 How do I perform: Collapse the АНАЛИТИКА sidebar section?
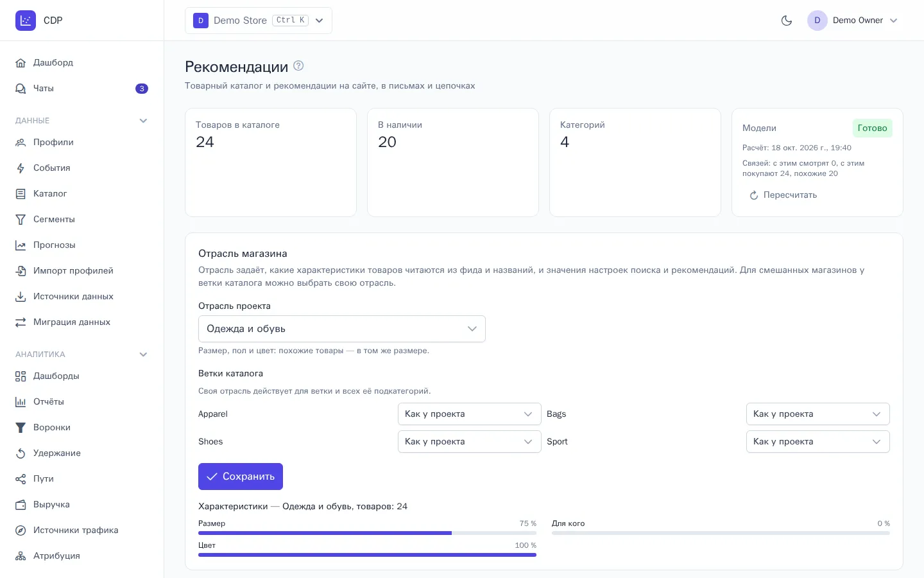coord(143,355)
